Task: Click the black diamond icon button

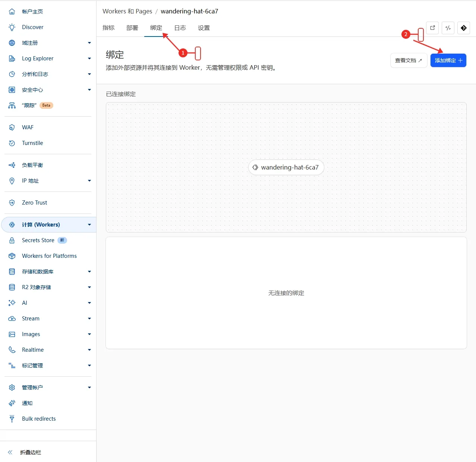Action: (x=464, y=28)
